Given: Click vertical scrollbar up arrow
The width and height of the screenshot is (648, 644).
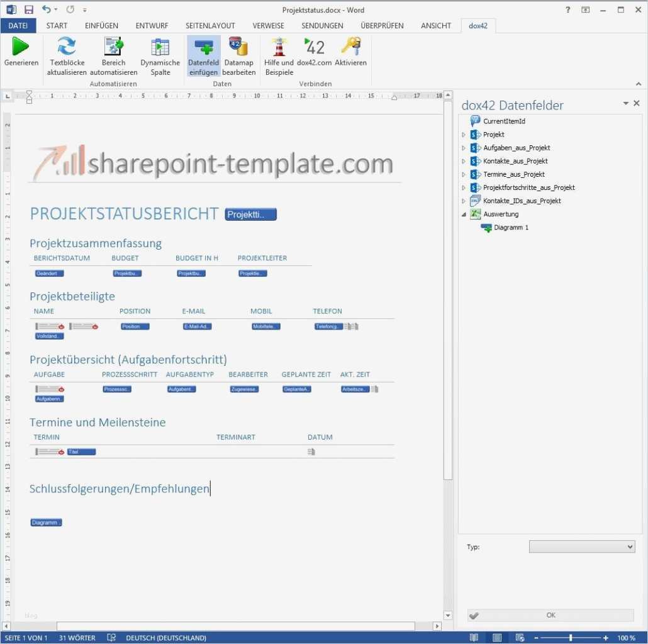Looking at the screenshot, I should pos(447,96).
